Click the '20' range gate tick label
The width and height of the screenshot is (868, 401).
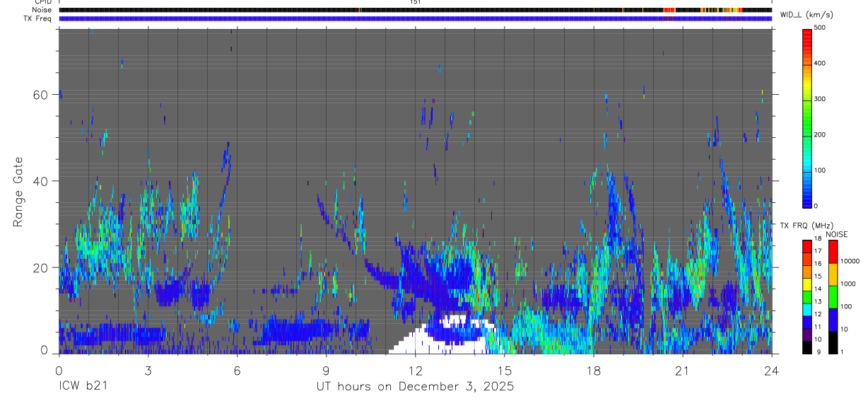40,267
